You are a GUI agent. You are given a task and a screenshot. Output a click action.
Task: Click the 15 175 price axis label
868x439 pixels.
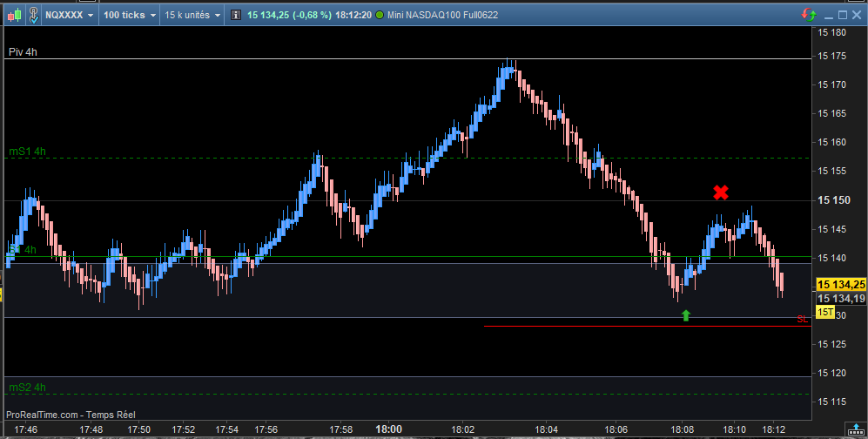click(832, 56)
